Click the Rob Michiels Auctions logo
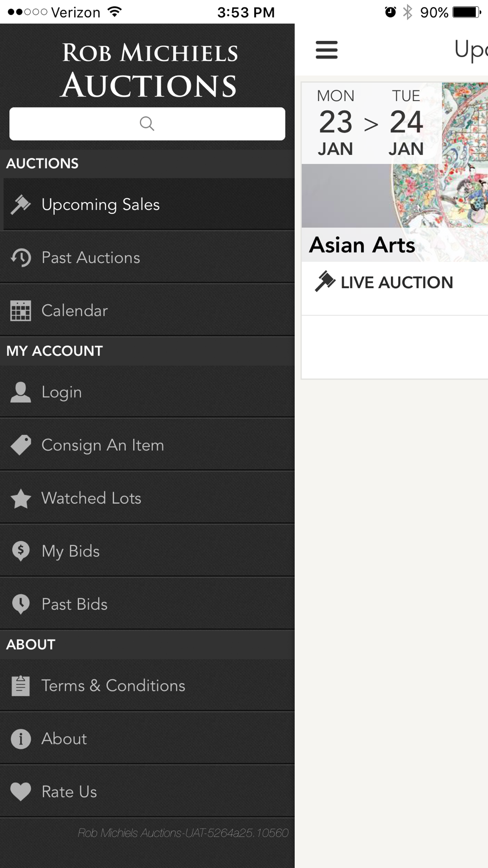 pos(149,70)
